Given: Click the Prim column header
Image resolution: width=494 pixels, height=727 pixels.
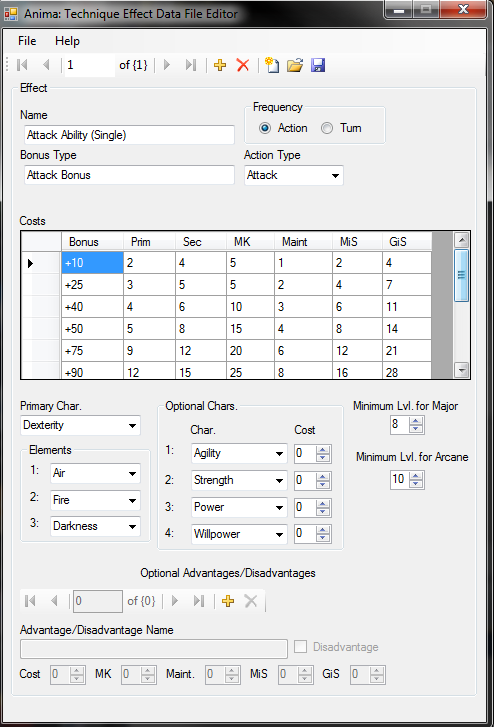Looking at the screenshot, I should (149, 242).
